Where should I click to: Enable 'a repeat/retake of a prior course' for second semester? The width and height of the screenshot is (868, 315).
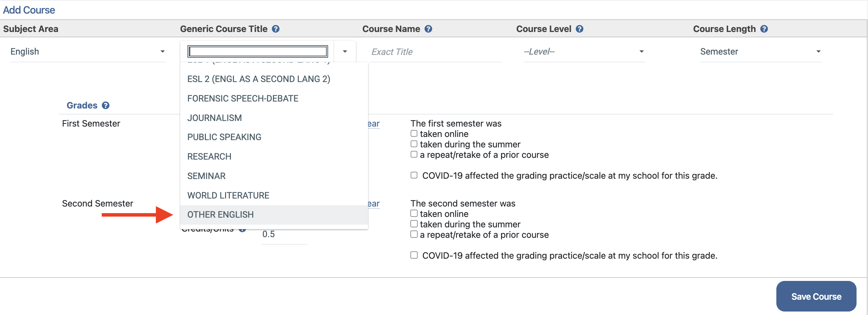tap(414, 234)
